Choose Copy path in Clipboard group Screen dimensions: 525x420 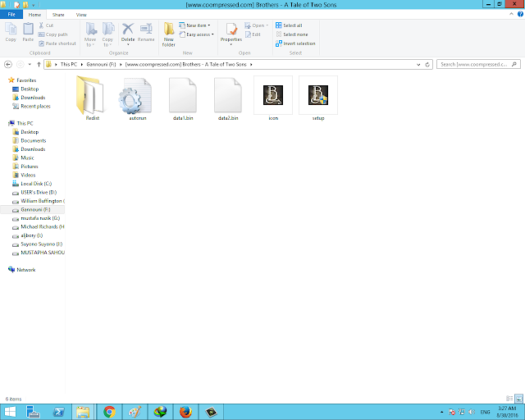pos(52,34)
